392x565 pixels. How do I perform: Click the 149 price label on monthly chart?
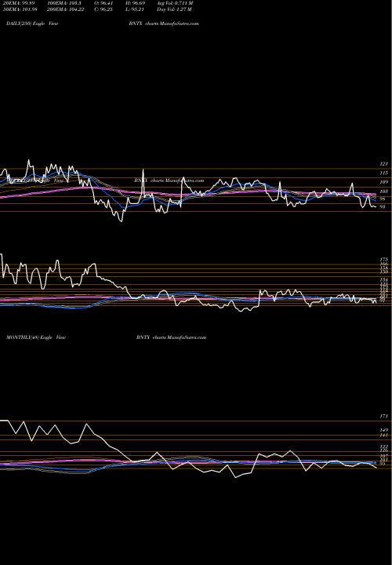383,430
